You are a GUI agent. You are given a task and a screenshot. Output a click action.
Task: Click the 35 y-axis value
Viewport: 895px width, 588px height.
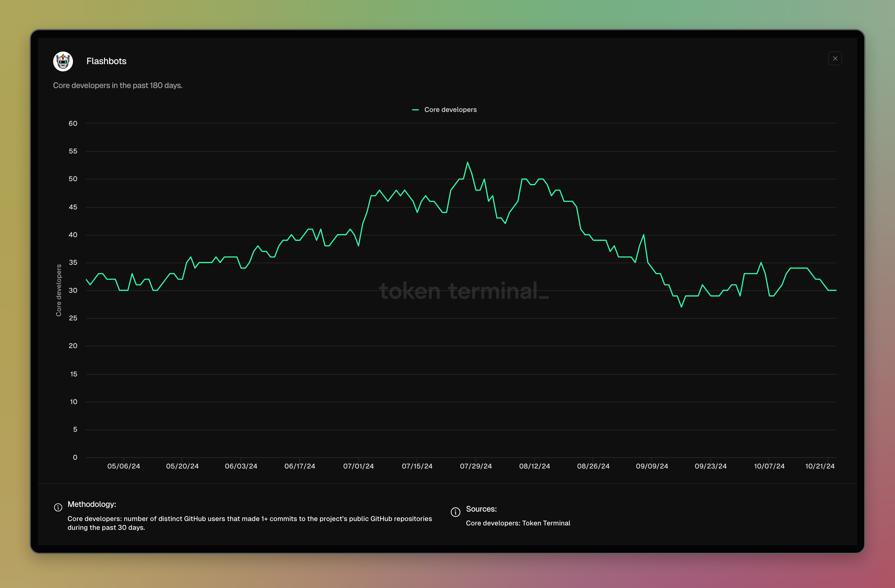pos(73,263)
